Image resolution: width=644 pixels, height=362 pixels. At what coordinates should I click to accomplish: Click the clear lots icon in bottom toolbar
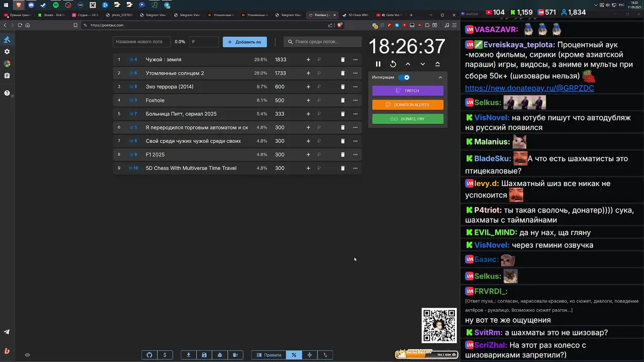pyautogui.click(x=235, y=355)
